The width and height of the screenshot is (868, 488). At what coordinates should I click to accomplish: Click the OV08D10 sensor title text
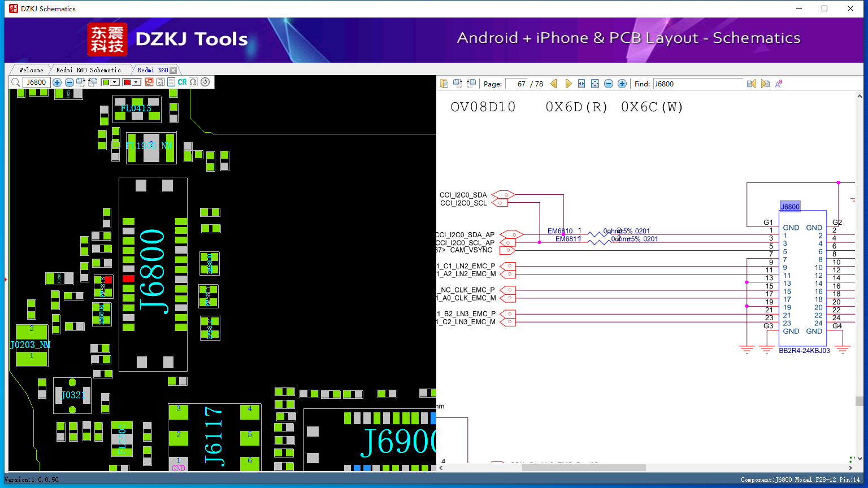(483, 107)
